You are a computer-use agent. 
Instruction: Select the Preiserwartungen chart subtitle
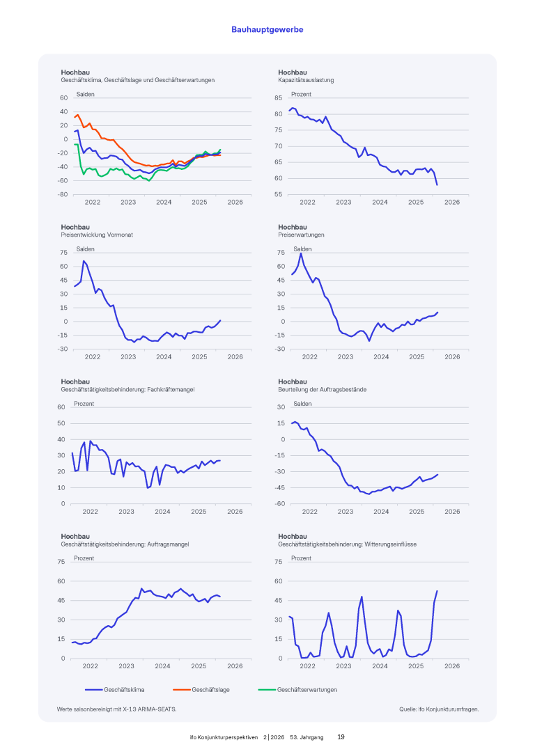coord(301,235)
